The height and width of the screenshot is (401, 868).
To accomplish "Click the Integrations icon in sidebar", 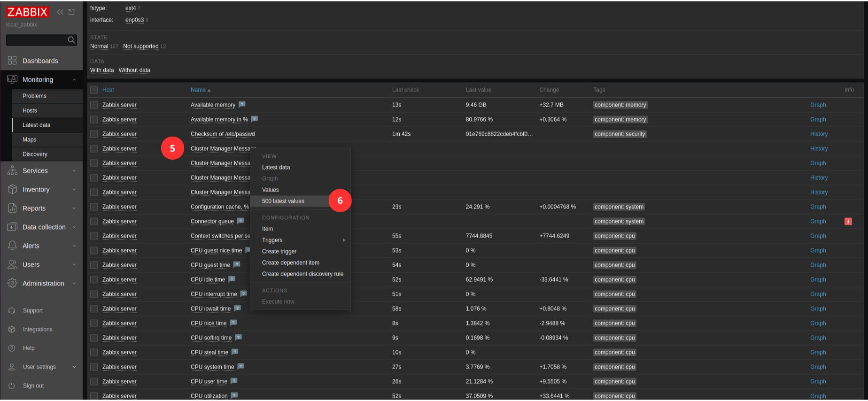I will click(12, 329).
